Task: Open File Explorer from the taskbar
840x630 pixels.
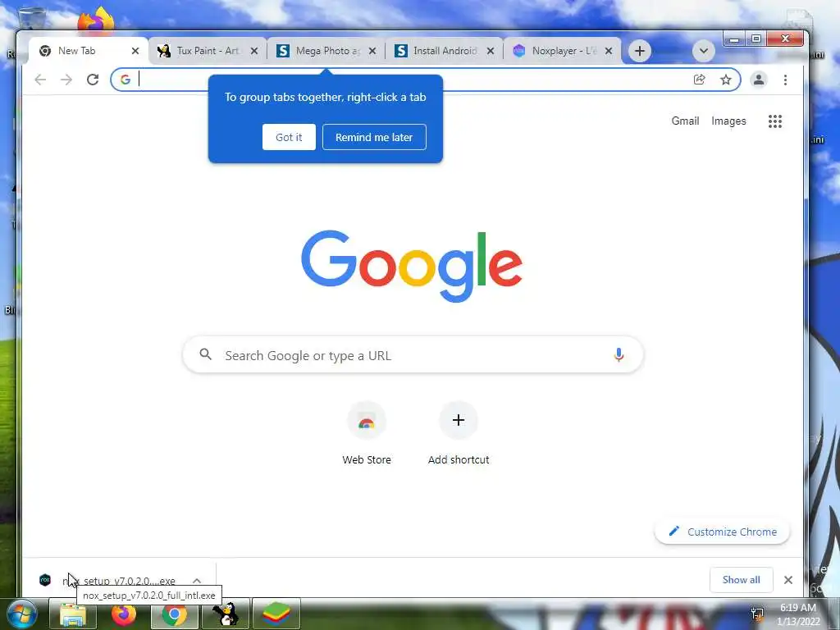Action: pyautogui.click(x=72, y=614)
